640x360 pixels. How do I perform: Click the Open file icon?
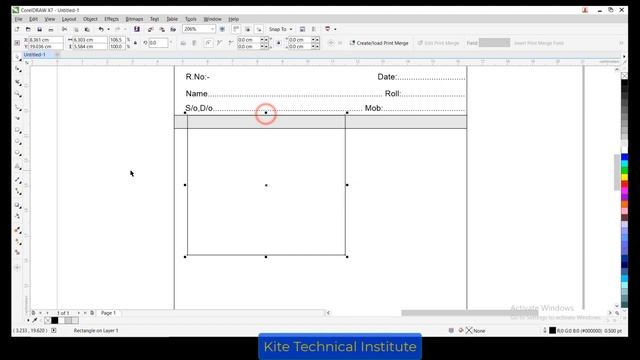28,29
